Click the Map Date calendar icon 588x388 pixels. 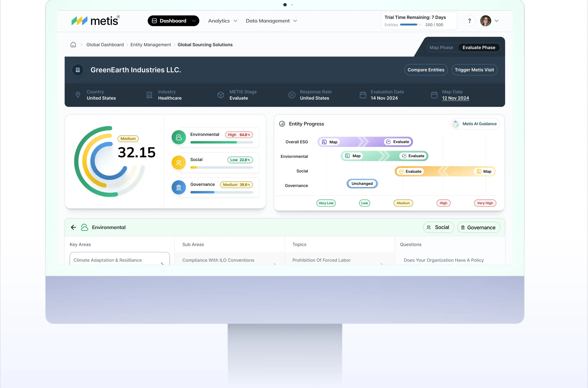[434, 95]
